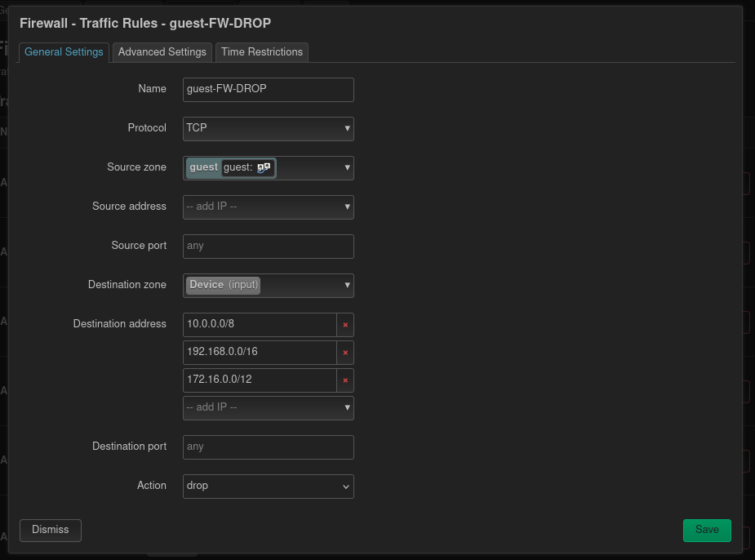
Task: Save the guest-FW-DROP rule
Action: [x=706, y=530]
